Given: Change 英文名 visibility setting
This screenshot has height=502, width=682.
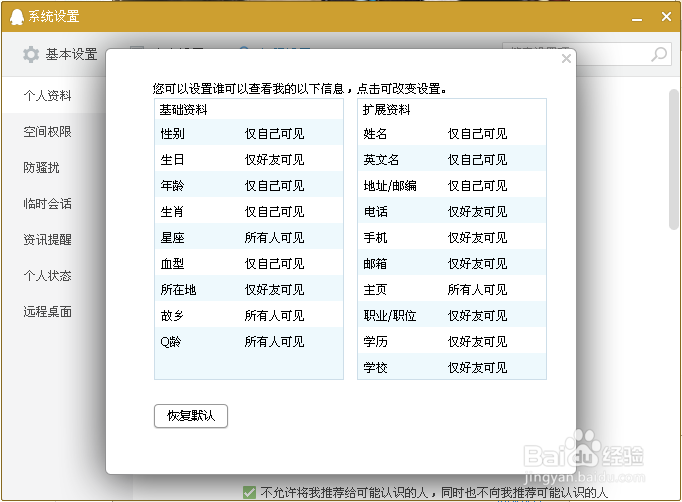Looking at the screenshot, I should pos(478,160).
